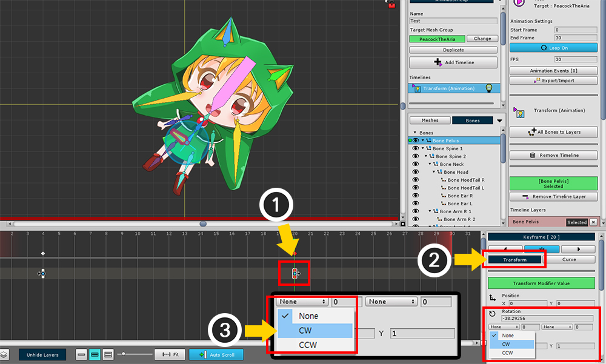Click the Rotation circular arrow icon
Viewport: 606px width, 364px height.
492,314
